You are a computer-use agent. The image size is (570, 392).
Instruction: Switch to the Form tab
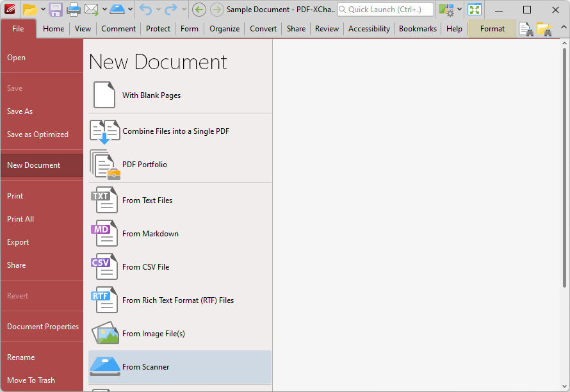(x=190, y=29)
